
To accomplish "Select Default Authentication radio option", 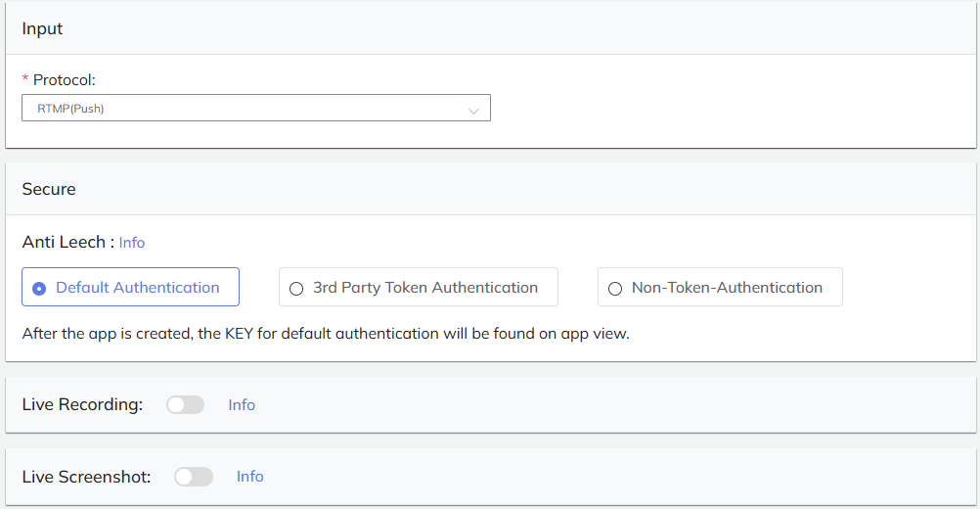I will 130,288.
